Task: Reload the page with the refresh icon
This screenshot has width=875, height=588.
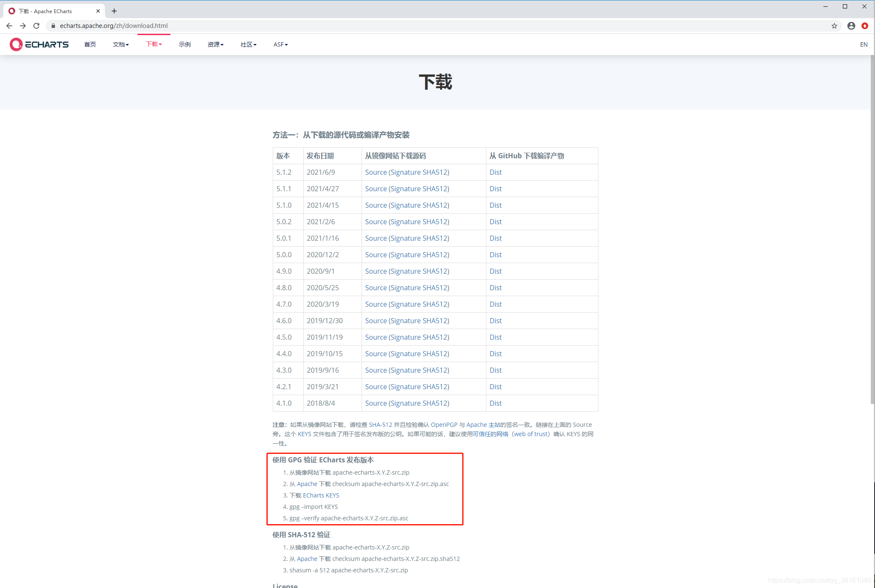Action: 36,26
